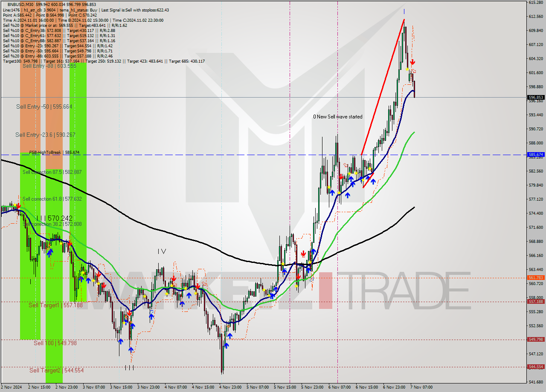Click the 541.680 price axis value

(536, 382)
